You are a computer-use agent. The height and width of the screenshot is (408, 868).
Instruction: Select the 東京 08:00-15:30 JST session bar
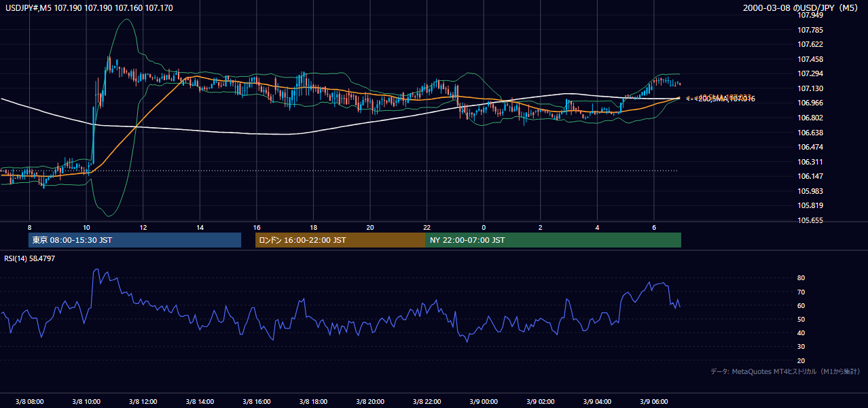pyautogui.click(x=134, y=240)
